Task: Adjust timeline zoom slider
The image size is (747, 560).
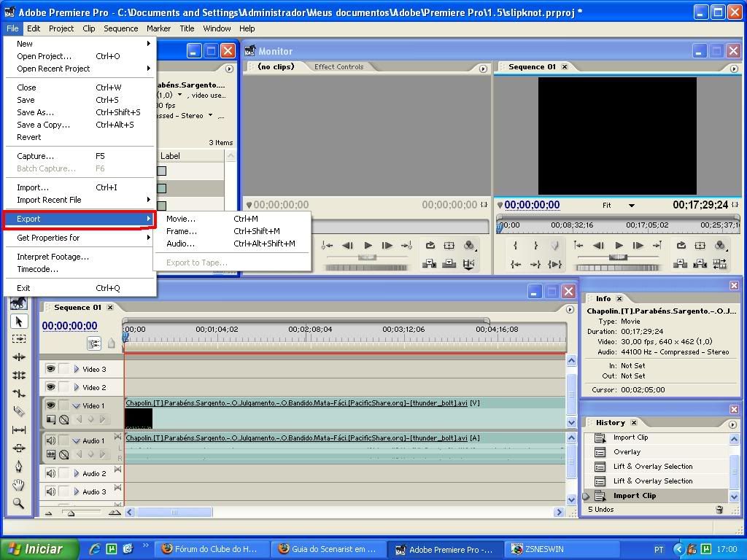Action: click(x=71, y=513)
